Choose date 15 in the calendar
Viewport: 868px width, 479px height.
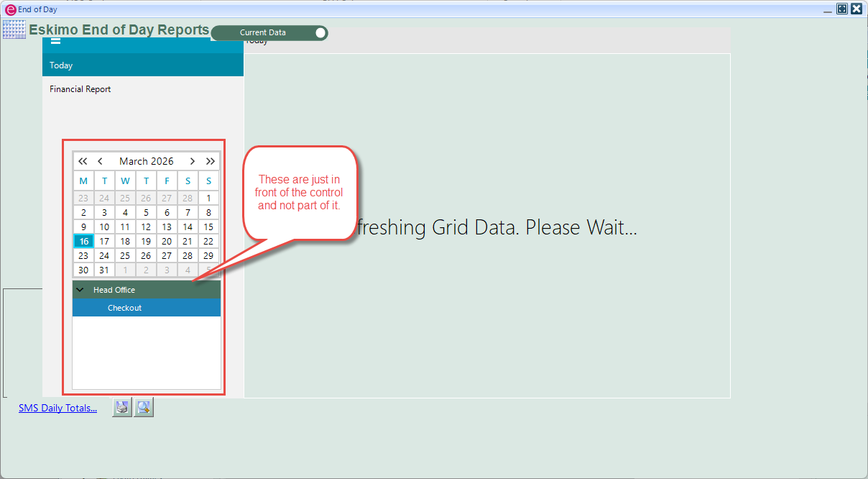pos(208,227)
